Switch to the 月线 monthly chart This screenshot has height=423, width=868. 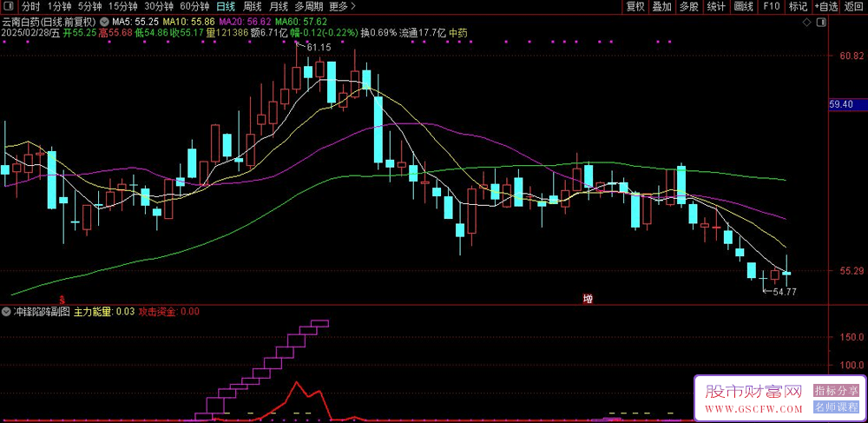[x=279, y=7]
